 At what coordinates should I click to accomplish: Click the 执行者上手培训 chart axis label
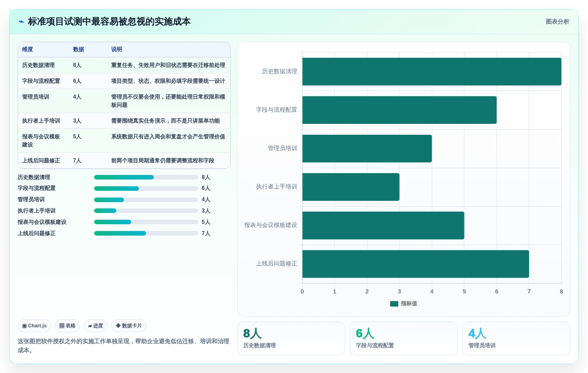[x=276, y=187]
